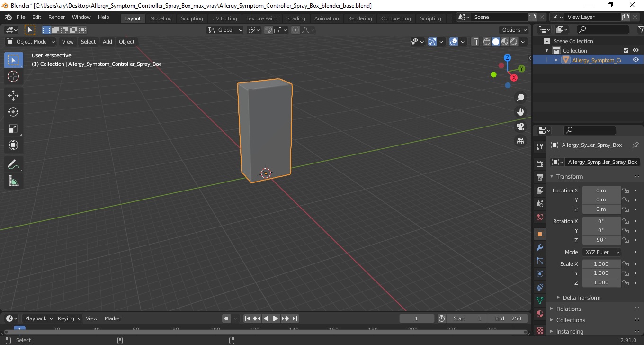Jump to the timeline end frame
This screenshot has width=644, height=345.
[295, 318]
